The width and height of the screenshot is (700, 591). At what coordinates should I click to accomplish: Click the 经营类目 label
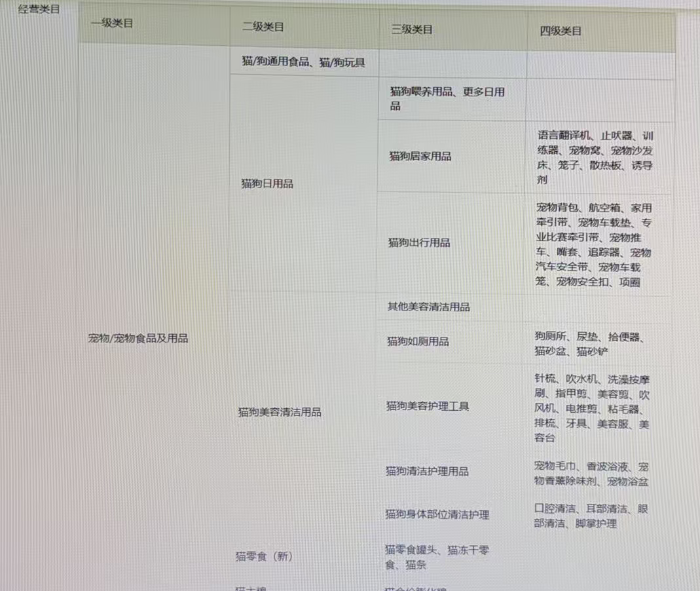pyautogui.click(x=39, y=9)
